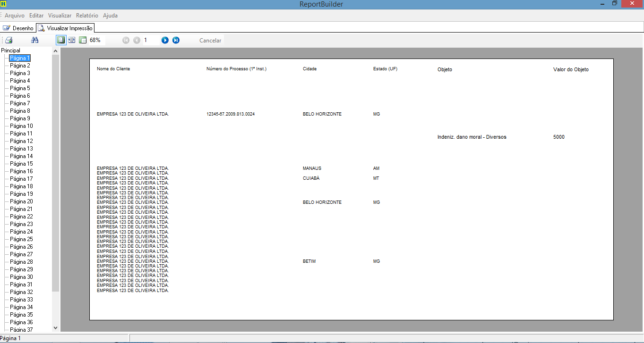Click the Cancelar button
Viewport: 644px width, 343px height.
pyautogui.click(x=210, y=41)
